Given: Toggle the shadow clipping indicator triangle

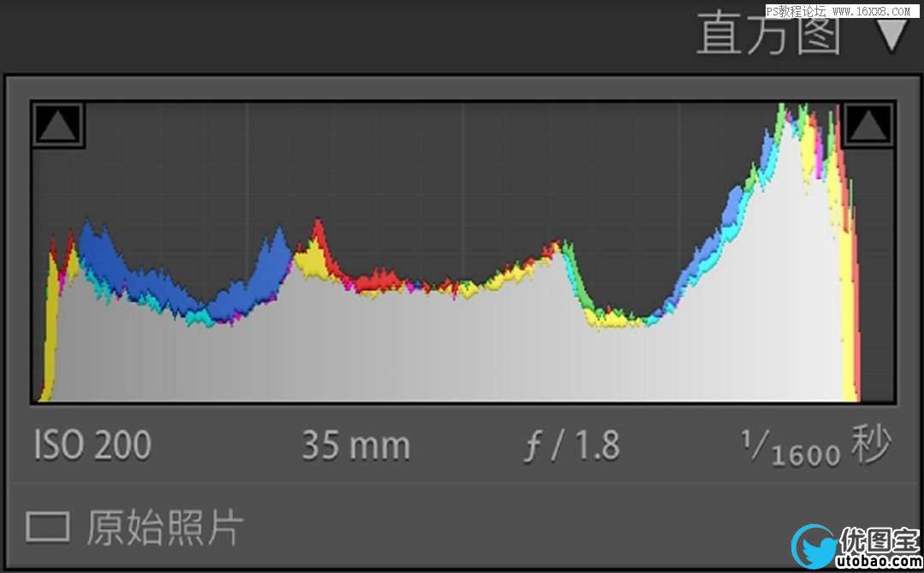Looking at the screenshot, I should [x=58, y=124].
